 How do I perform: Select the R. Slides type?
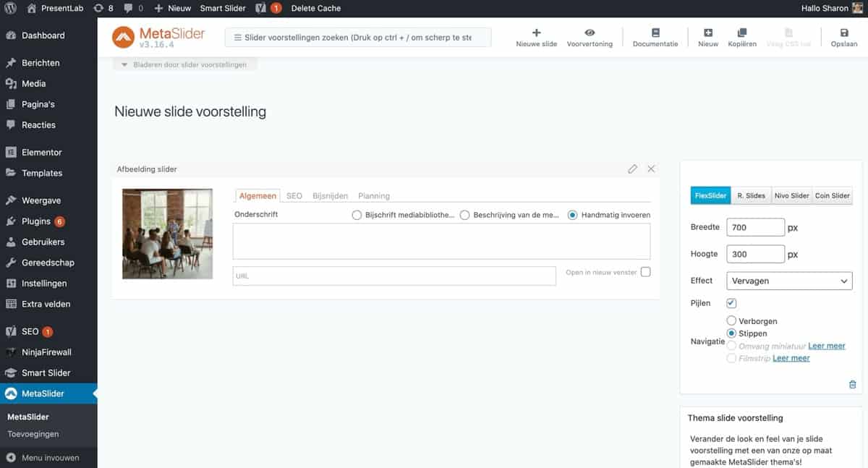pos(751,195)
